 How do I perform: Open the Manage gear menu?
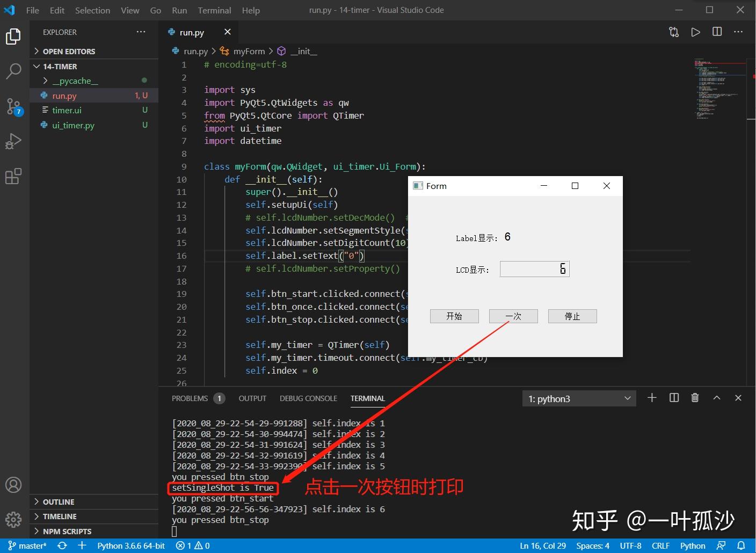point(13,520)
